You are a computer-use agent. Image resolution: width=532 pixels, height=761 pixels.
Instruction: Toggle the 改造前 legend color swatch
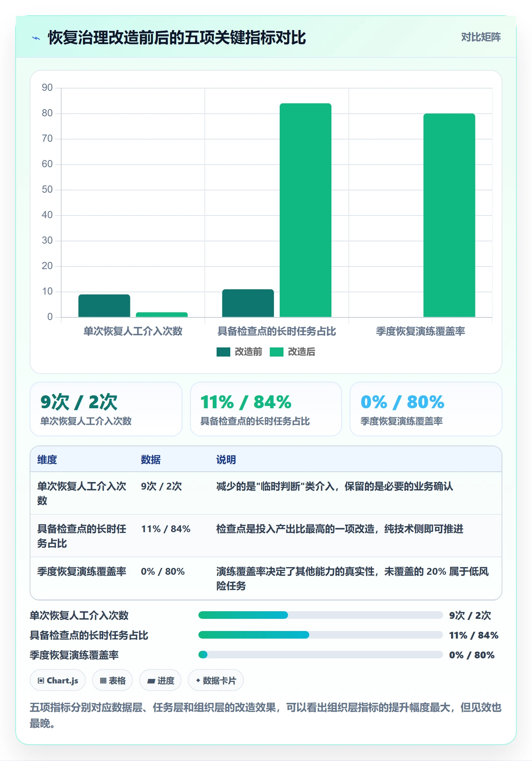point(223,352)
